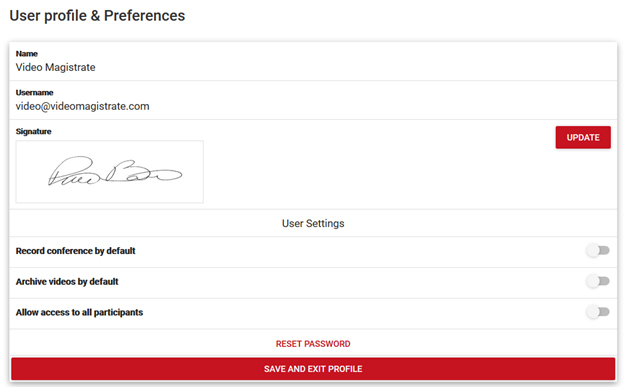Enable Archive videos by default switch
This screenshot has height=387, width=624.
click(x=598, y=281)
